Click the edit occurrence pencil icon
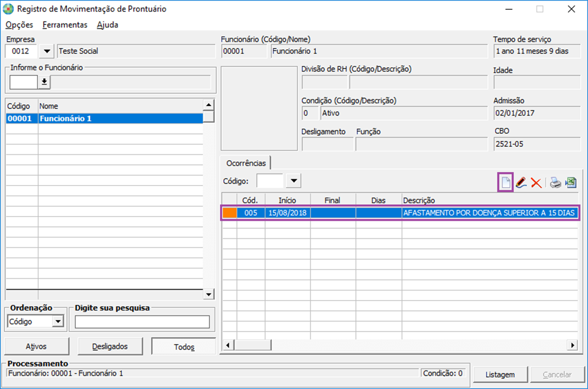The height and width of the screenshot is (389, 588). 521,183
